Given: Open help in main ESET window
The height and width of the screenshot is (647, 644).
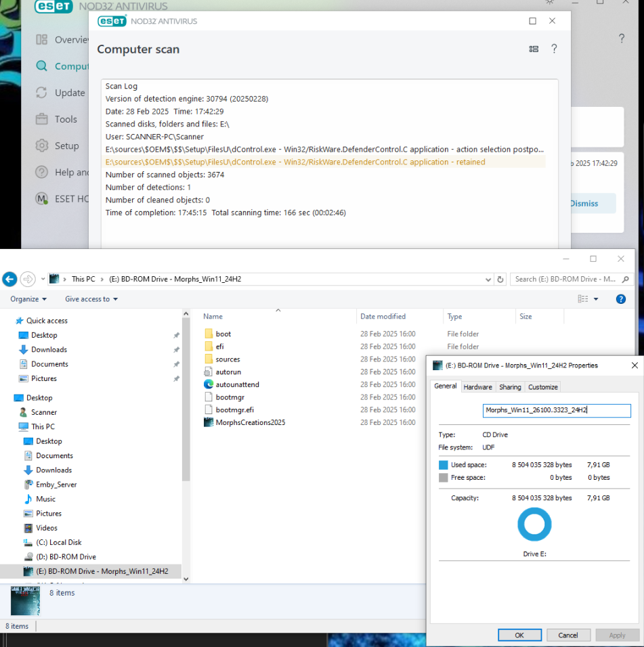Looking at the screenshot, I should click(622, 39).
